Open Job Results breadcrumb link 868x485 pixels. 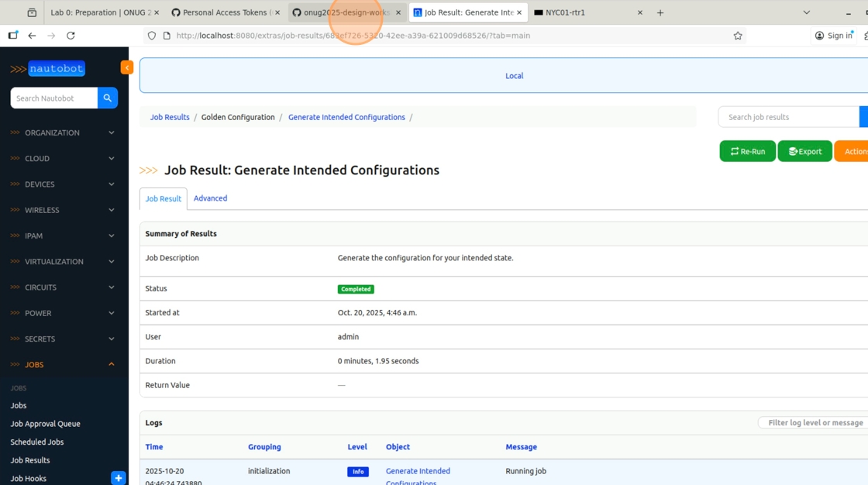pos(170,117)
